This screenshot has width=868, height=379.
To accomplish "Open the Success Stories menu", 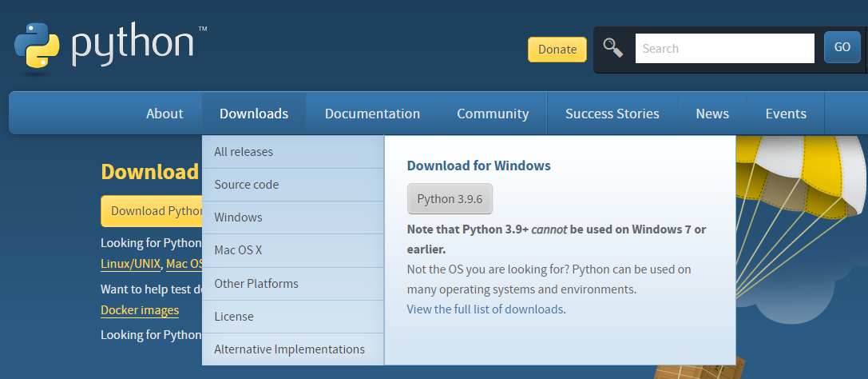I will pos(612,114).
